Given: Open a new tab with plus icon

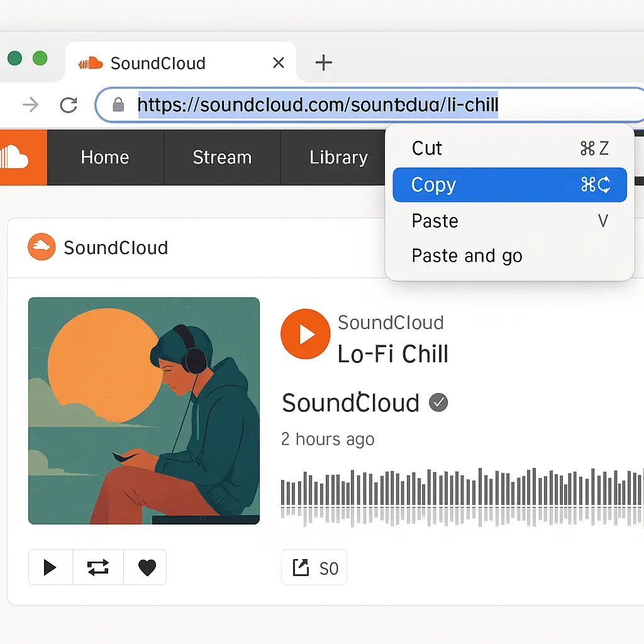Looking at the screenshot, I should click(x=324, y=63).
